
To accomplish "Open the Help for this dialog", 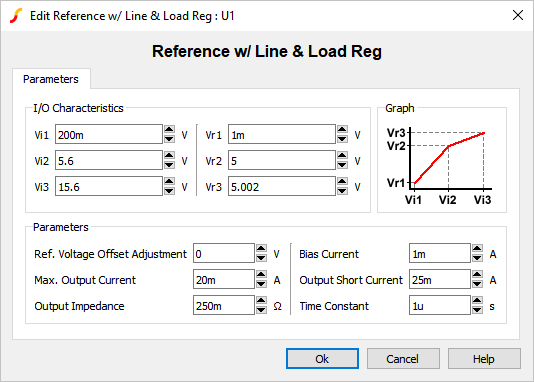I will coord(484,359).
